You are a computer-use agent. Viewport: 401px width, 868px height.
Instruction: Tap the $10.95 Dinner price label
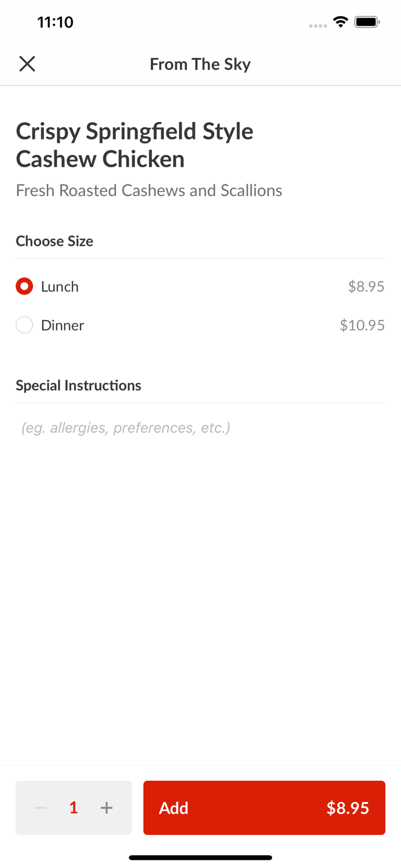pos(362,325)
